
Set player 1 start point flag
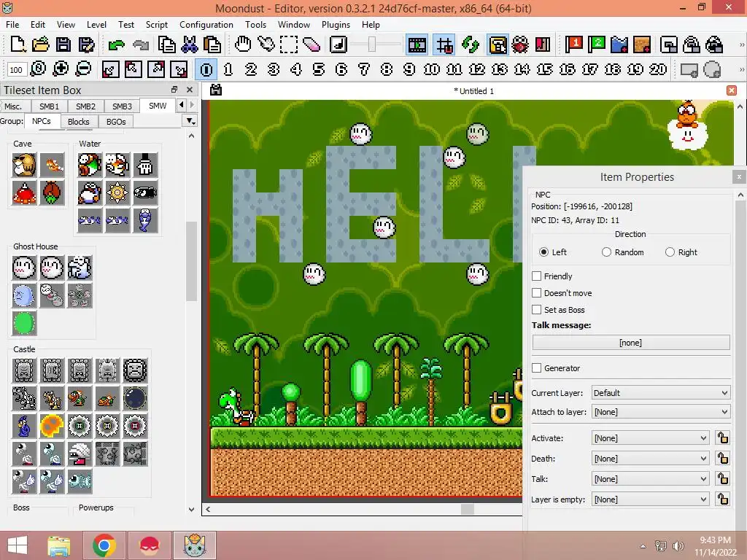point(574,44)
